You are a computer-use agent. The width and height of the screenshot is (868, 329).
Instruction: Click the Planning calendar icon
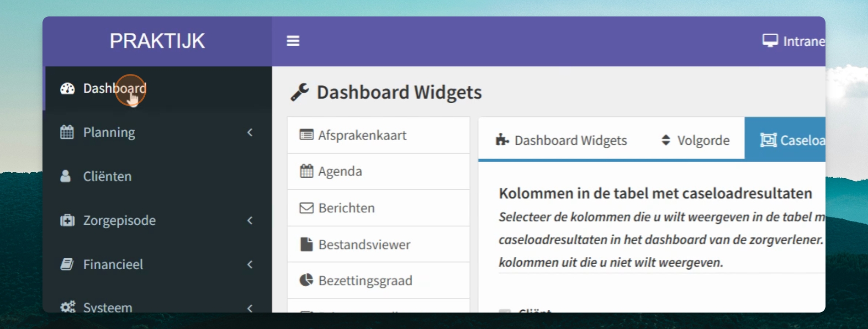click(x=67, y=132)
